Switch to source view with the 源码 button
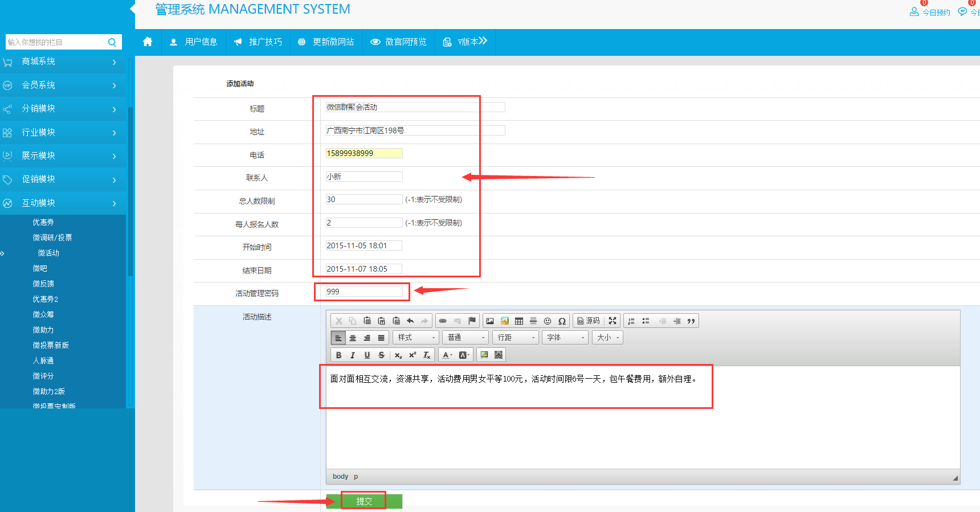 tap(588, 321)
